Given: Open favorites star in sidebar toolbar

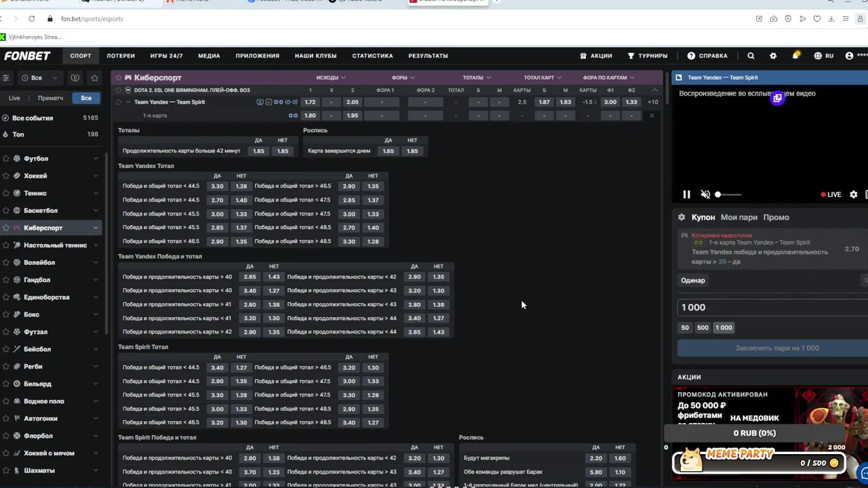Looking at the screenshot, I should tap(94, 78).
